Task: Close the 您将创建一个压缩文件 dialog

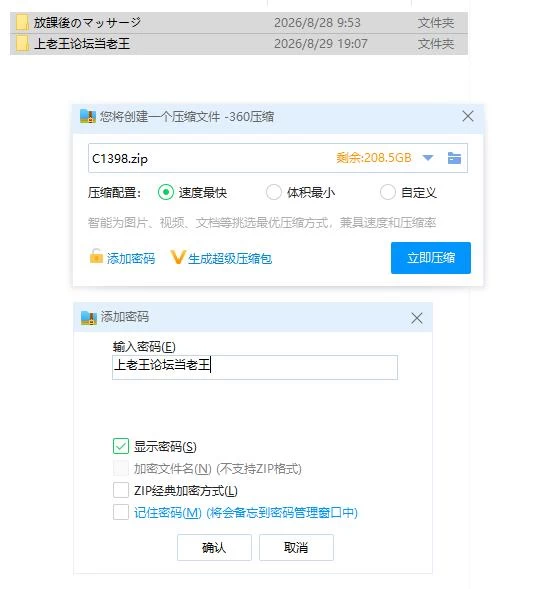Action: [x=468, y=116]
